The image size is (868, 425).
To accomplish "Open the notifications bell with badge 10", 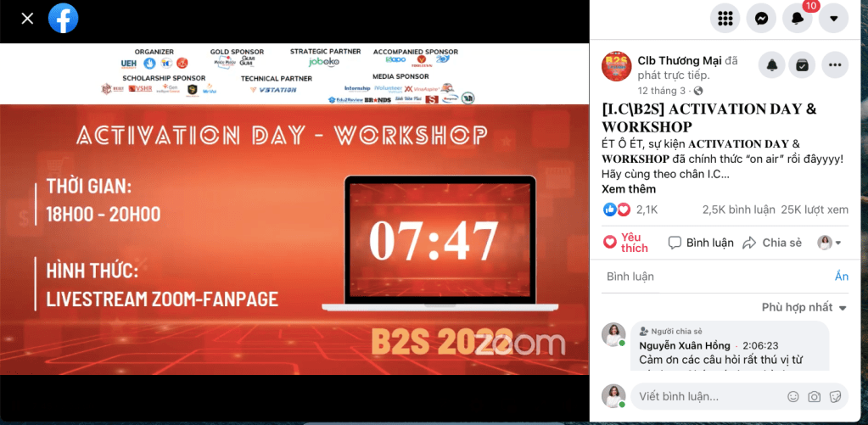I will [798, 18].
